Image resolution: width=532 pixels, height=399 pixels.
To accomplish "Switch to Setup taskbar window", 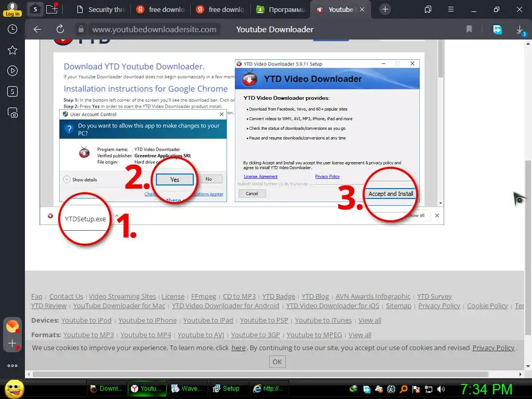I will 227,389.
